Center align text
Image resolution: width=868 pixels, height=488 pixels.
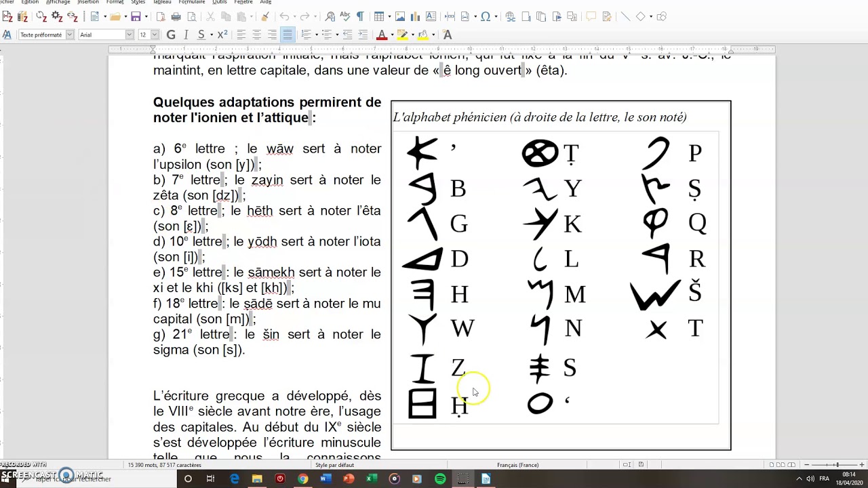(x=256, y=35)
